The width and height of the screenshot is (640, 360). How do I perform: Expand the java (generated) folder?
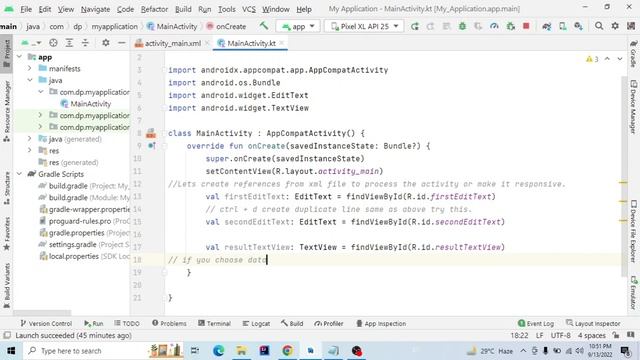pyautogui.click(x=30, y=139)
